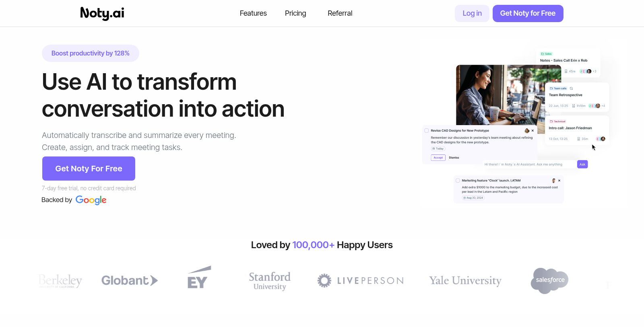644x327 pixels.
Task: Open the Team Retrospective meeting card
Action: coord(577,97)
